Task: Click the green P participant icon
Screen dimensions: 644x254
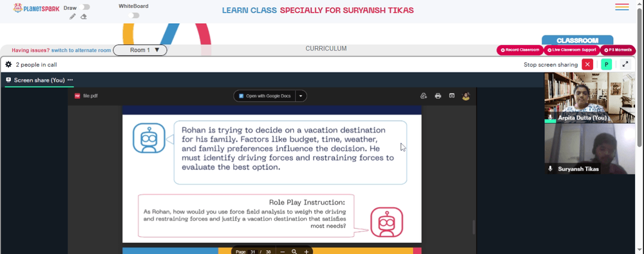Action: [x=606, y=64]
